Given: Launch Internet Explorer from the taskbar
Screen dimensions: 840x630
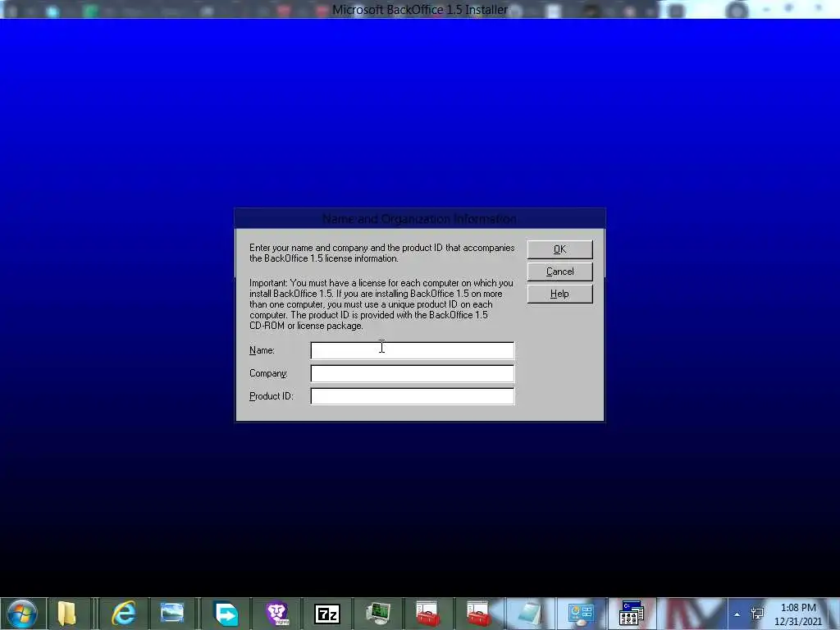Looking at the screenshot, I should pos(124,614).
